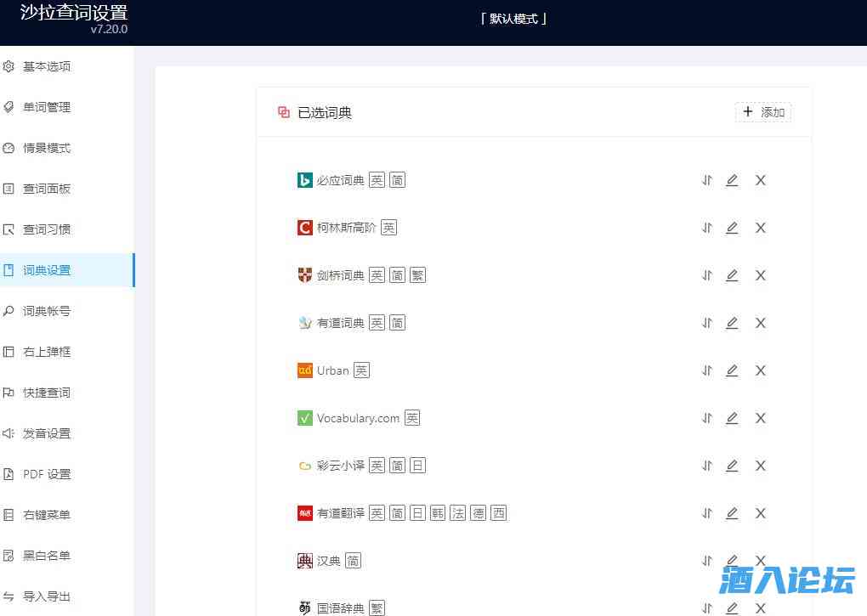Click the 沙拉查词设置 app title

tap(74, 12)
